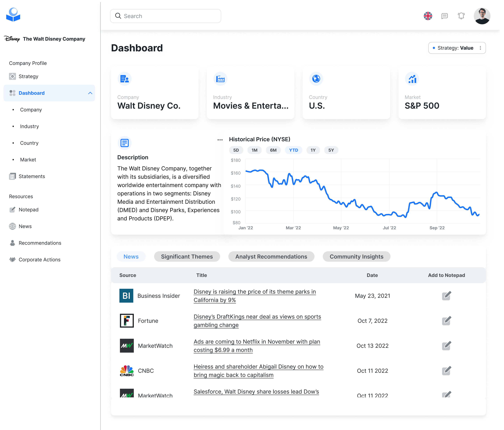The width and height of the screenshot is (504, 430).
Task: Collapse the Dashboard sidebar section chevron
Action: (90, 93)
